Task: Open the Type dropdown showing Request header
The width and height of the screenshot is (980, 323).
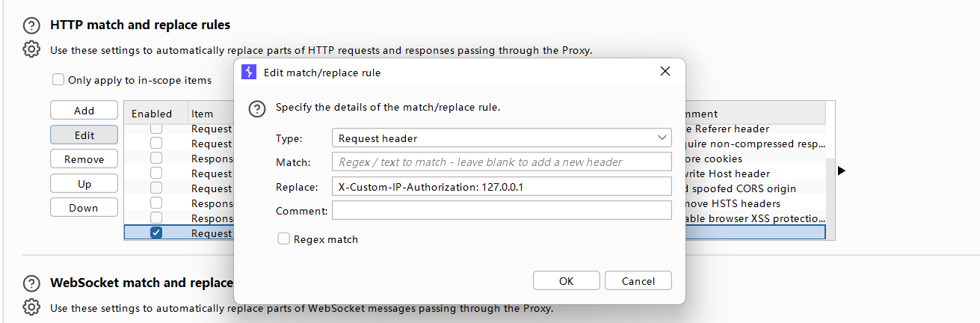Action: pyautogui.click(x=501, y=138)
